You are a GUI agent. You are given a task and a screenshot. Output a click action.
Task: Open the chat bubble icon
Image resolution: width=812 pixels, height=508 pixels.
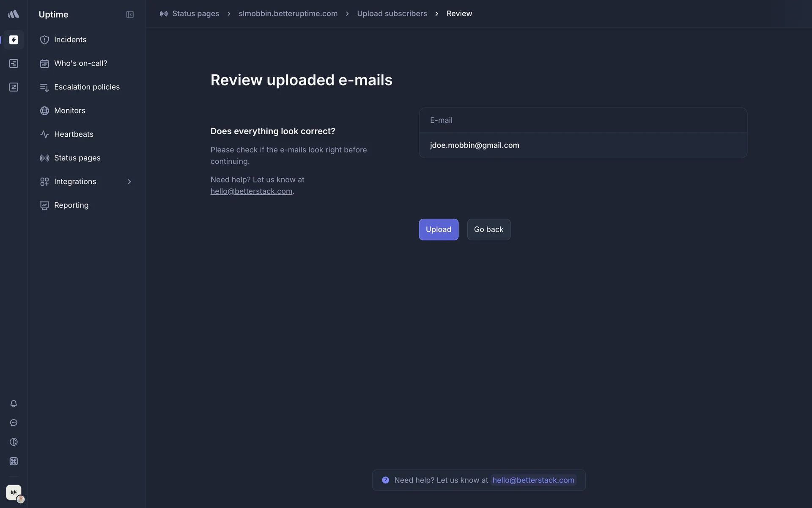14,423
